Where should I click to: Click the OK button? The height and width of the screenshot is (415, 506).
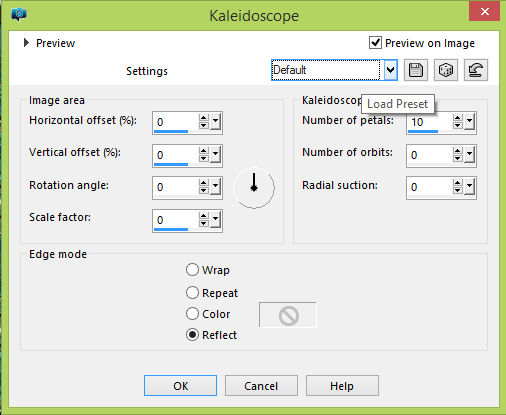(180, 386)
